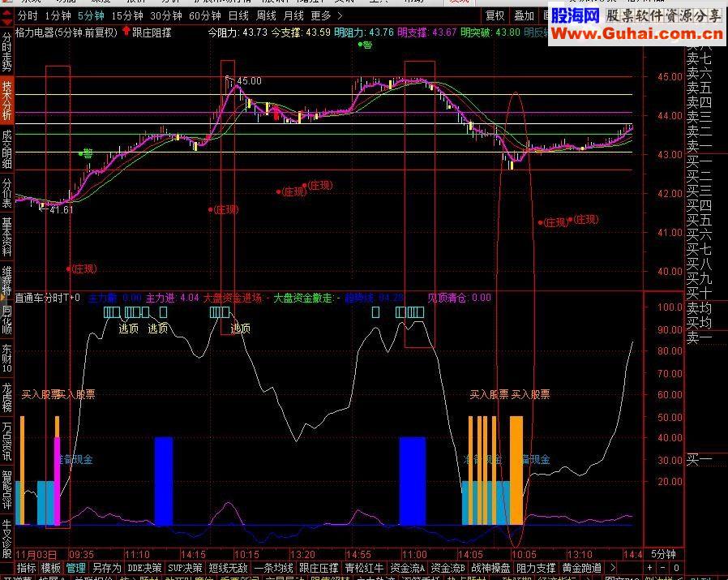Click the 格力电器 chart title text

coord(66,32)
